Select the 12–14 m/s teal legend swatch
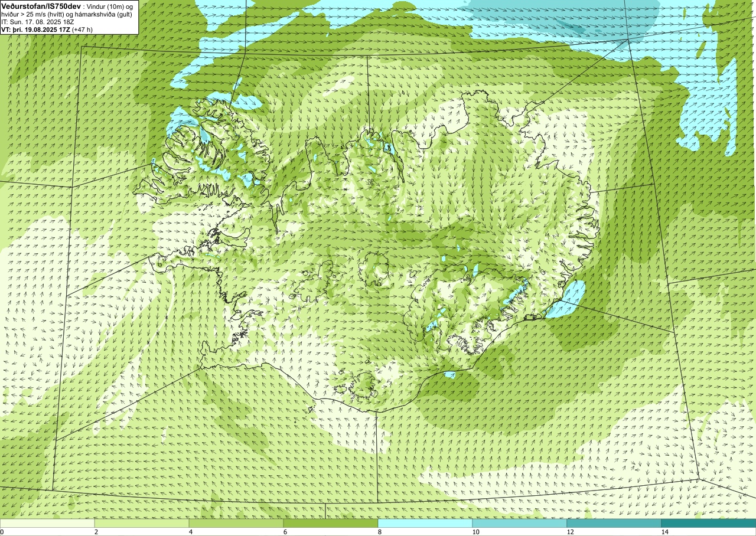The image size is (756, 536). pyautogui.click(x=614, y=523)
